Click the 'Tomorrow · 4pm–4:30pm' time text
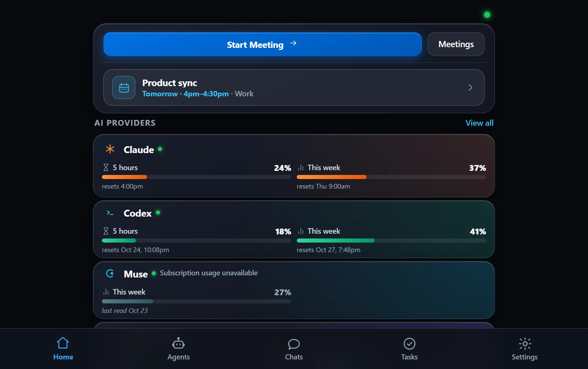 [186, 94]
